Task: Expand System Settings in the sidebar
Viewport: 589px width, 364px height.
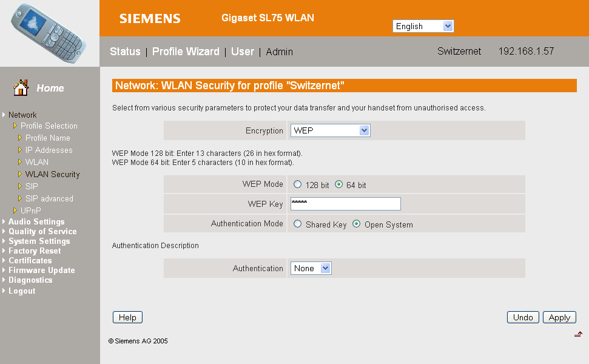Action: (39, 241)
